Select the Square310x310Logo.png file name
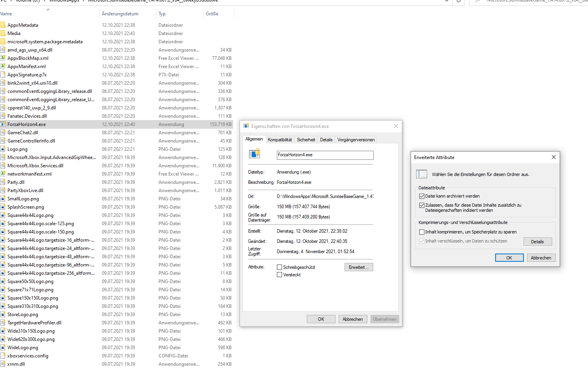The height and width of the screenshot is (372, 588). click(x=33, y=306)
